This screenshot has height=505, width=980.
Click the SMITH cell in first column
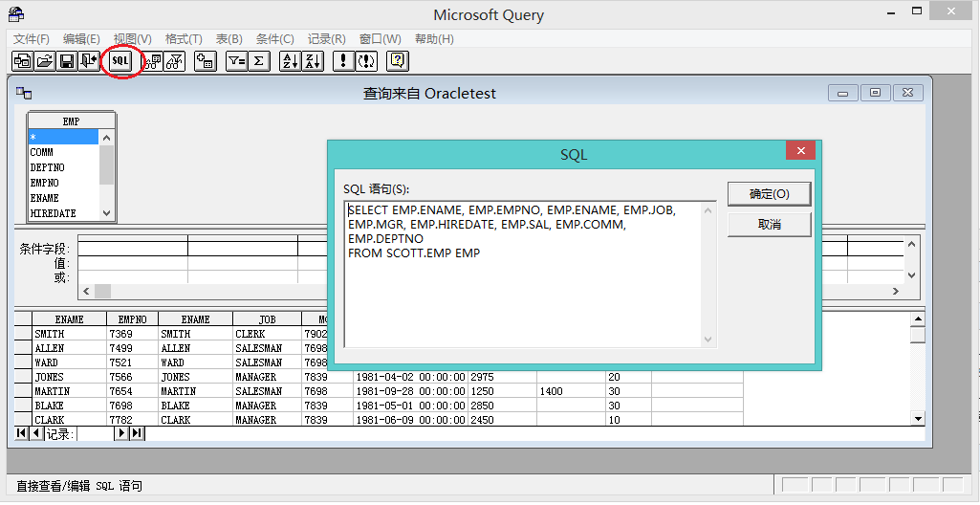(x=70, y=334)
